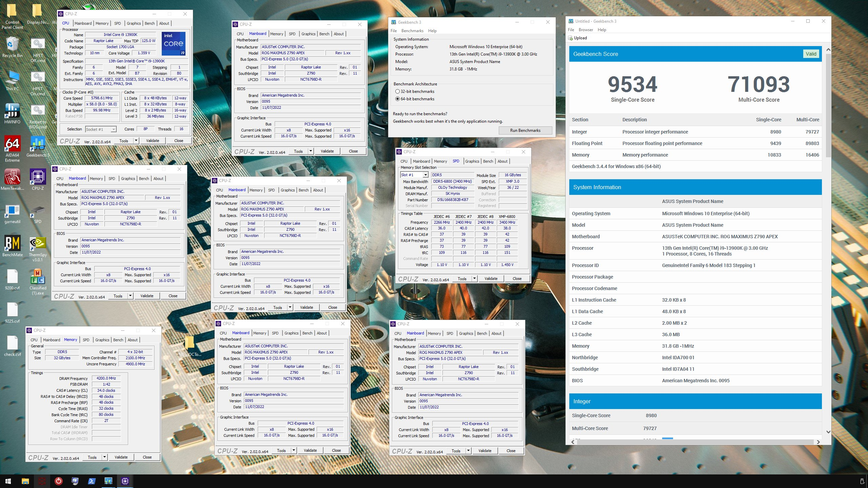Click Validate in the CPU-Z Memory-tab window
This screenshot has width=868, height=488.
(121, 457)
